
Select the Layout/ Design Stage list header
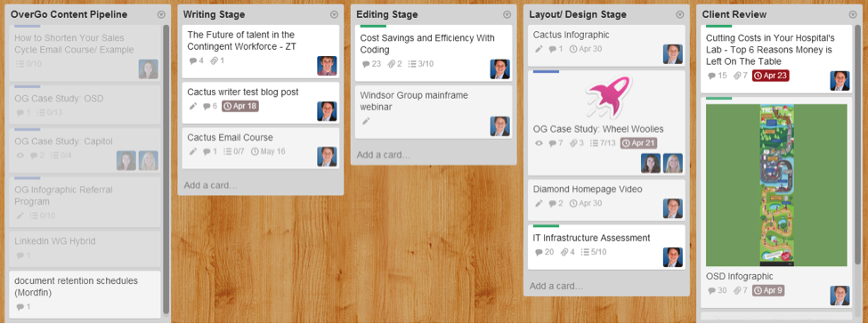coord(578,14)
